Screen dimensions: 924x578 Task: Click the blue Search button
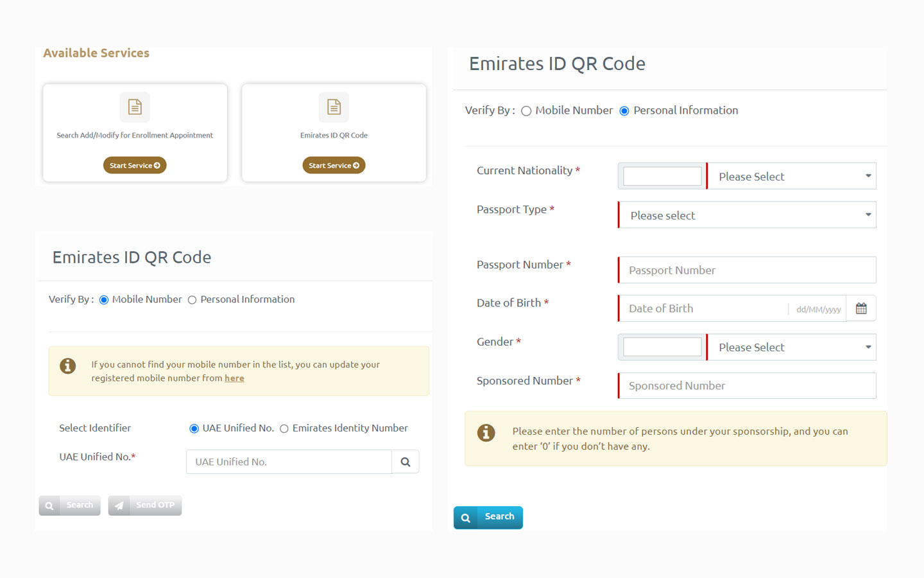click(x=499, y=517)
